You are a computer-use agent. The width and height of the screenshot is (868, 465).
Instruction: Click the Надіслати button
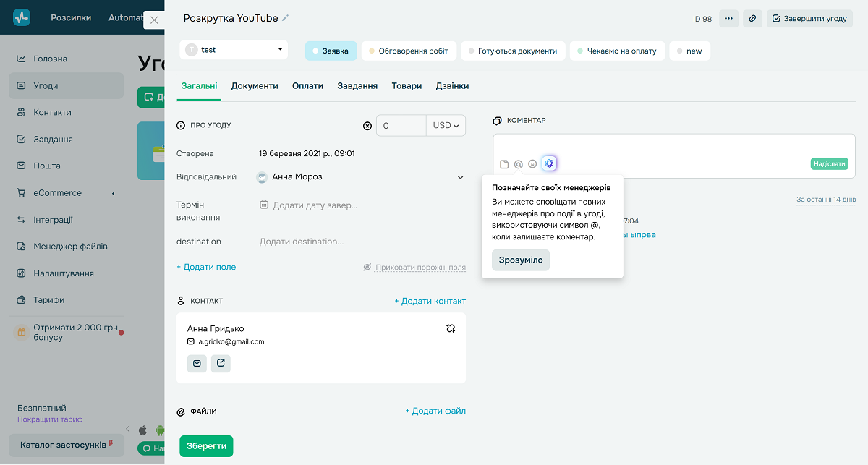click(829, 164)
